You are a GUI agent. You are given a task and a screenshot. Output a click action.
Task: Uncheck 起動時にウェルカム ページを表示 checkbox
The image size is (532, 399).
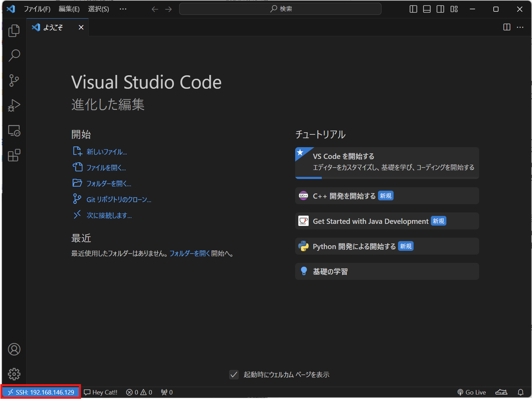point(234,374)
